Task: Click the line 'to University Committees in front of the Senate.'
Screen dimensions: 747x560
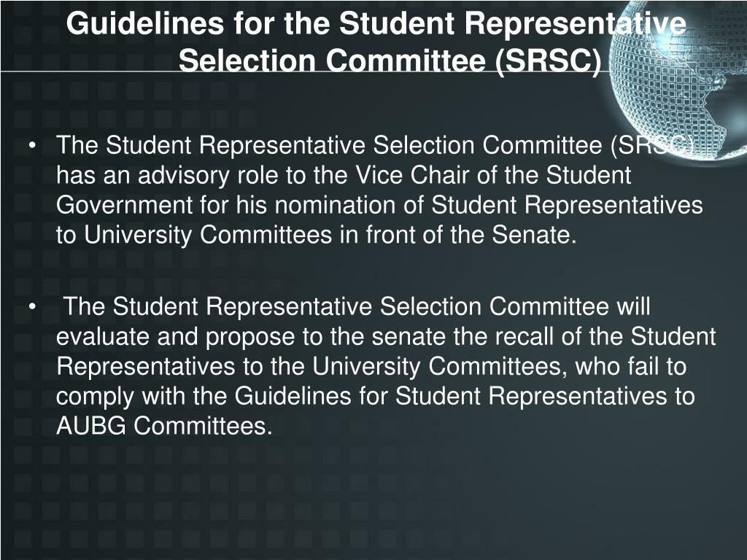Action: click(317, 235)
